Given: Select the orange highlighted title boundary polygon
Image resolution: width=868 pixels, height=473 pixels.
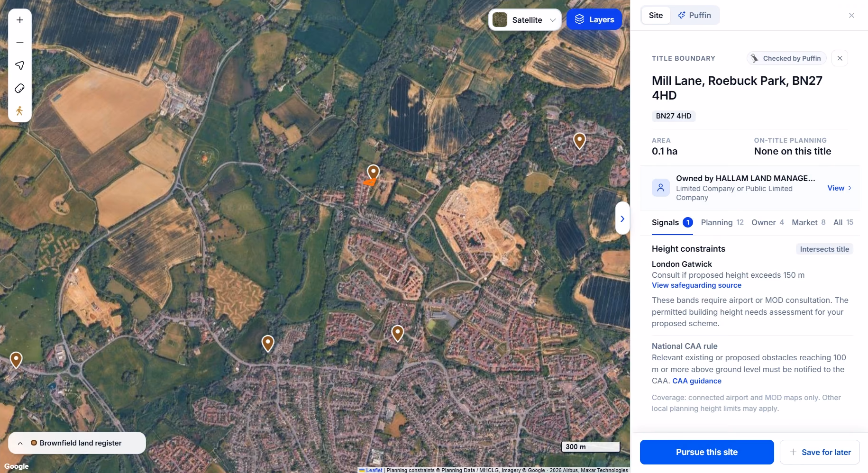Looking at the screenshot, I should tap(370, 182).
